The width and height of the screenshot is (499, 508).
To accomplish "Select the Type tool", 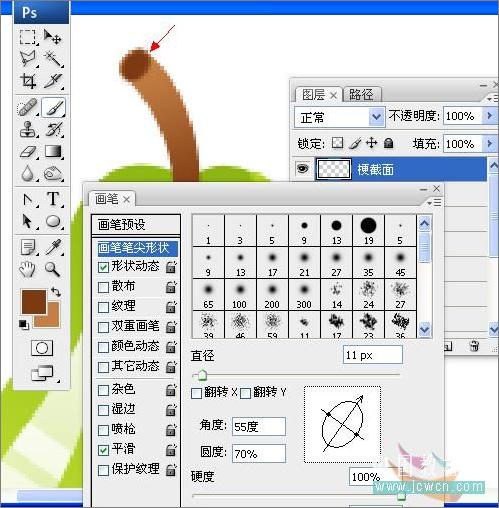I will click(53, 198).
